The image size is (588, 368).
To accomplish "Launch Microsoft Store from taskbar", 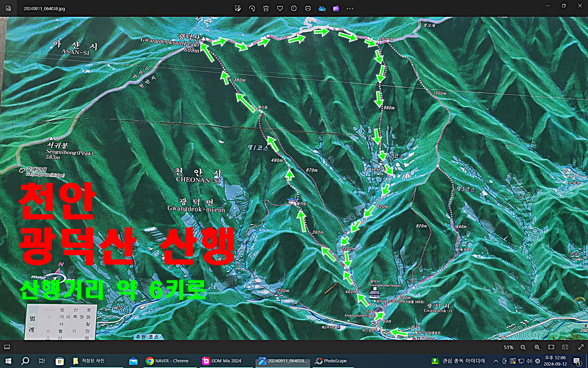I will point(59,361).
